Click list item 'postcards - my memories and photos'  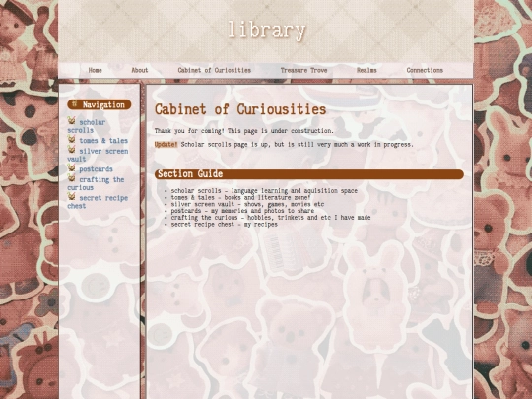(x=242, y=211)
